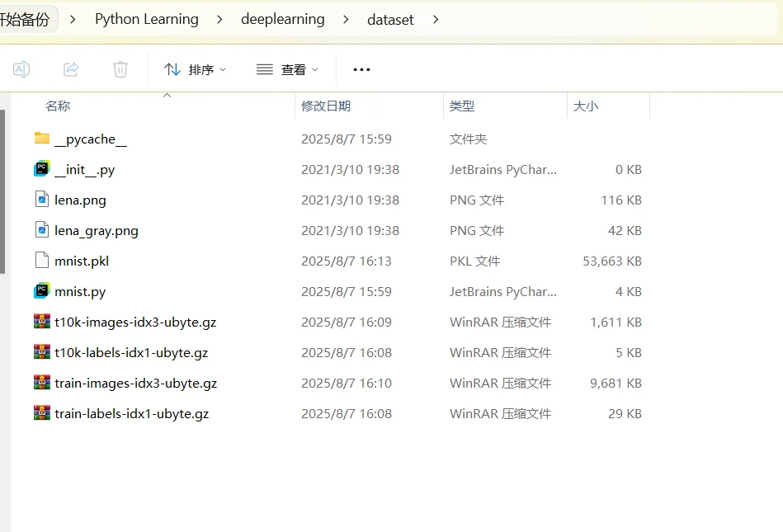Select the lena.png image file icon

42,199
